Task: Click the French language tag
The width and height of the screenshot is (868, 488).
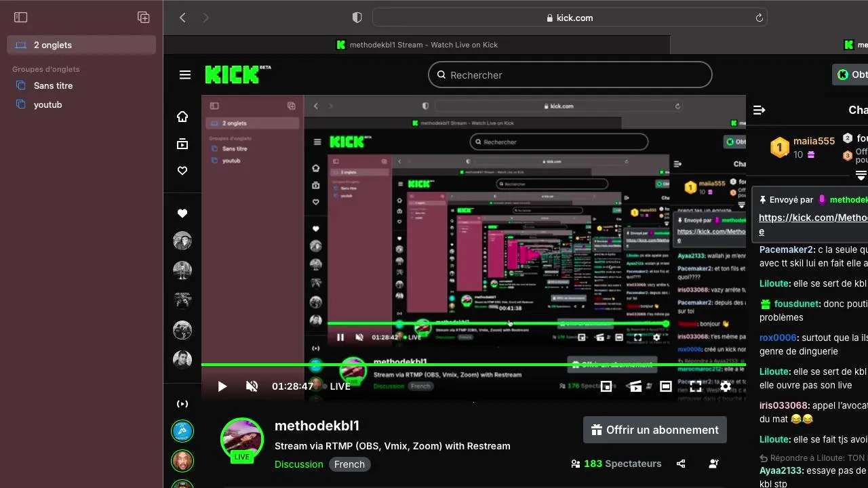Action: point(350,464)
